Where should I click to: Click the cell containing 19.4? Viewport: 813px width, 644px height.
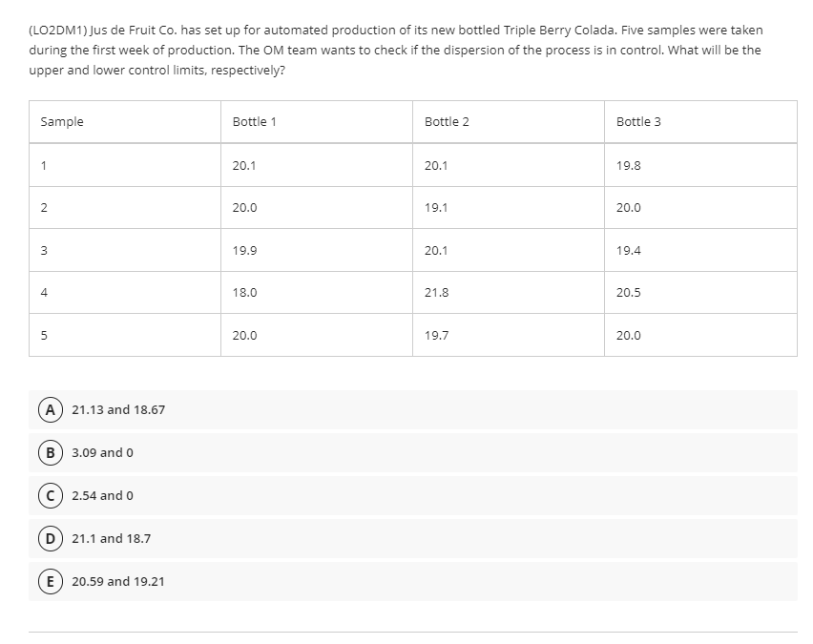point(627,250)
